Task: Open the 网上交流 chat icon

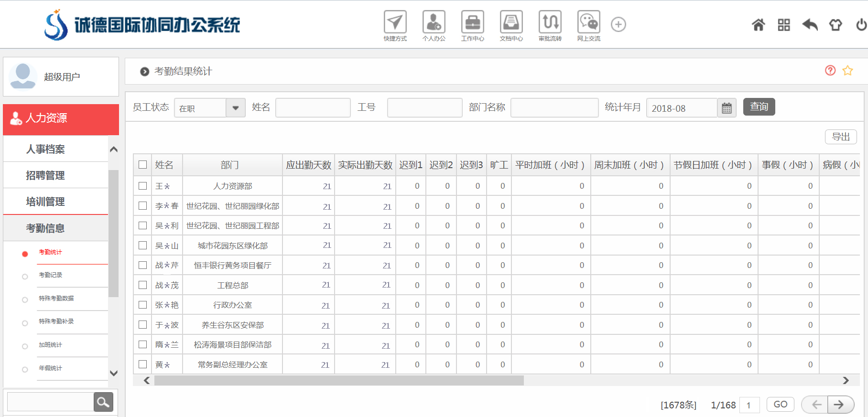Action: (588, 22)
